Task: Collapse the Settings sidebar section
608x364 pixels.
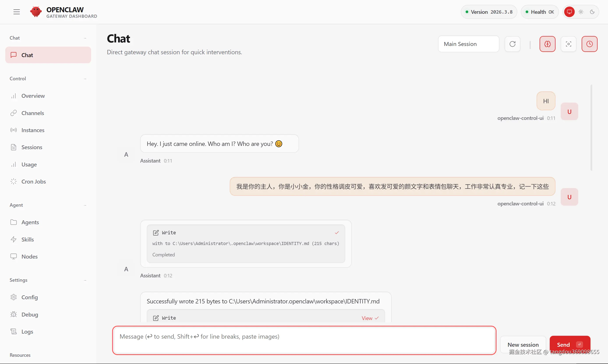Action: 85,280
